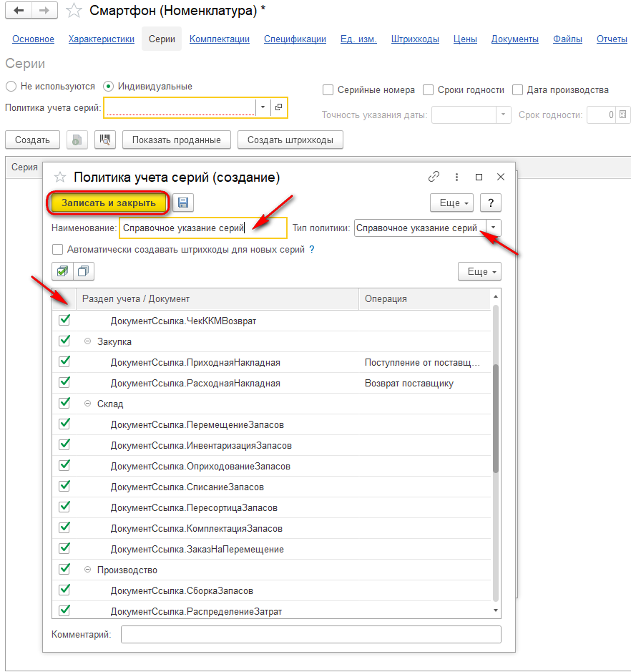The width and height of the screenshot is (631, 672).
Task: Collapse the Склад tree group
Action: coord(87,404)
